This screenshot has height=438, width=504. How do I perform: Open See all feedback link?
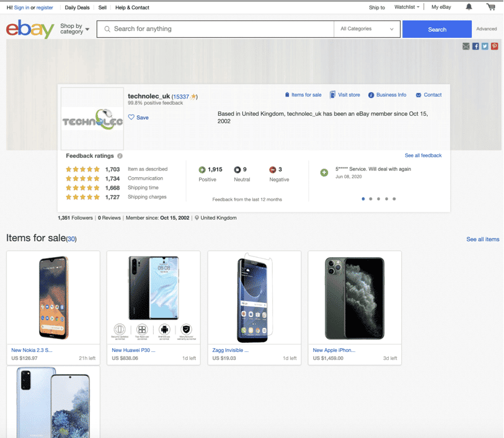(423, 155)
